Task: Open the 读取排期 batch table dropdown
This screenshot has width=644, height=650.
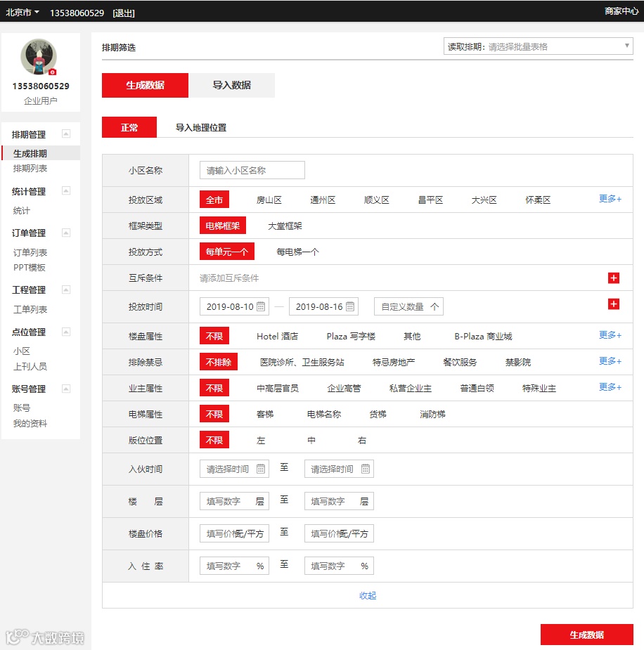Action: coord(539,46)
